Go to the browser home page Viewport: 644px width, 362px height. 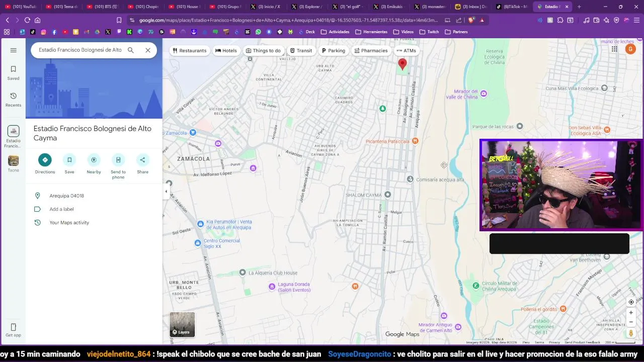[x=37, y=20]
